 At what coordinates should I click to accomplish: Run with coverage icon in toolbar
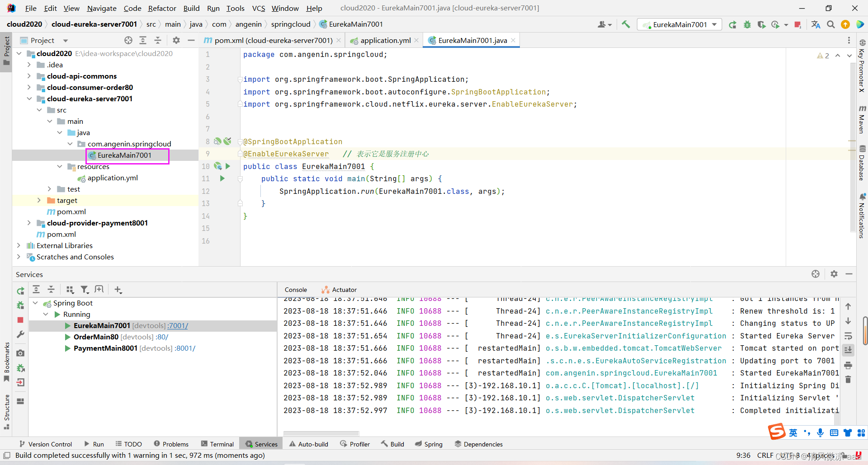point(761,24)
